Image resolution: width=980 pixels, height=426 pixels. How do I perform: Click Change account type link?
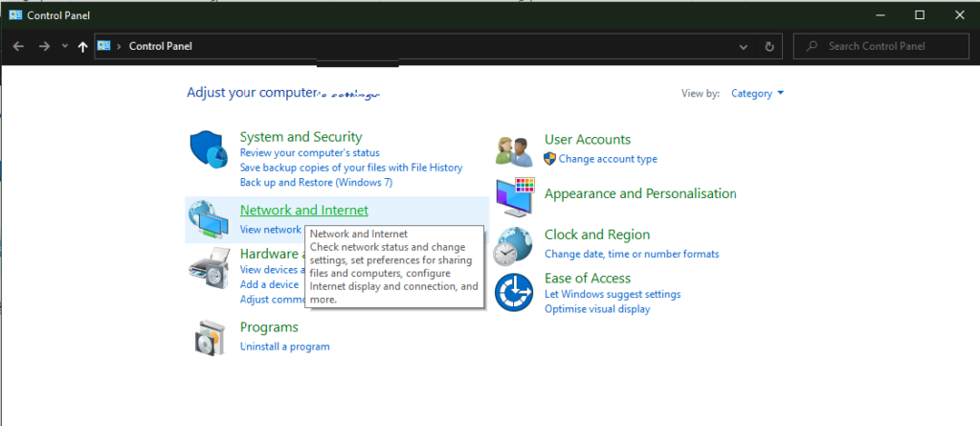[x=608, y=159]
